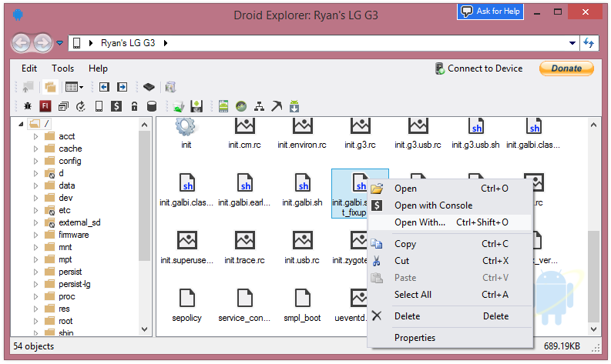Choose Open from the context menu
The image size is (611, 364).
(450, 189)
